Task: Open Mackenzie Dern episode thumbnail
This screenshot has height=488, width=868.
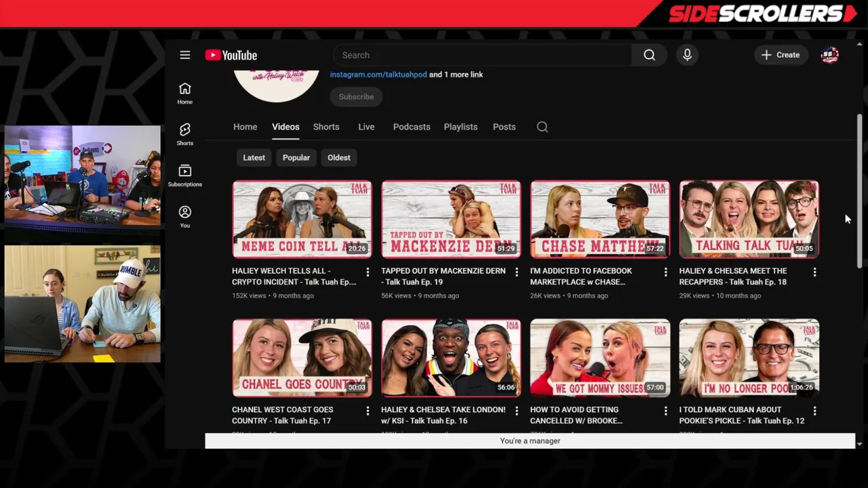Action: 451,219
